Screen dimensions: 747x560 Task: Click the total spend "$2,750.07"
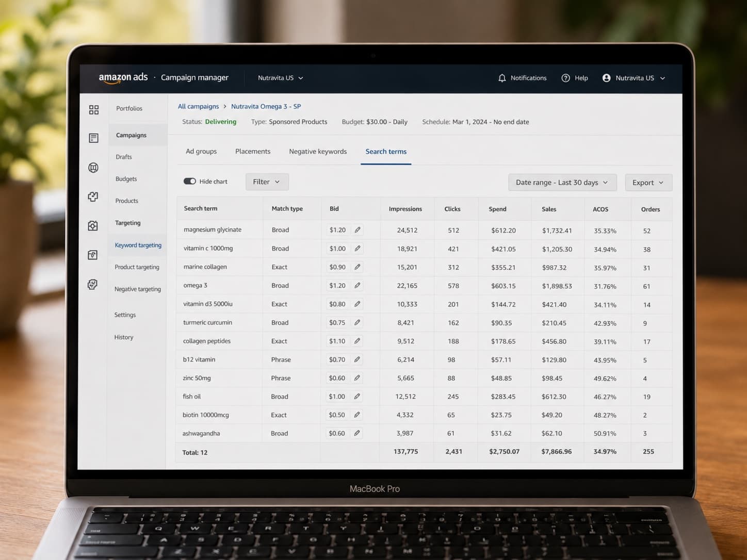(x=505, y=452)
